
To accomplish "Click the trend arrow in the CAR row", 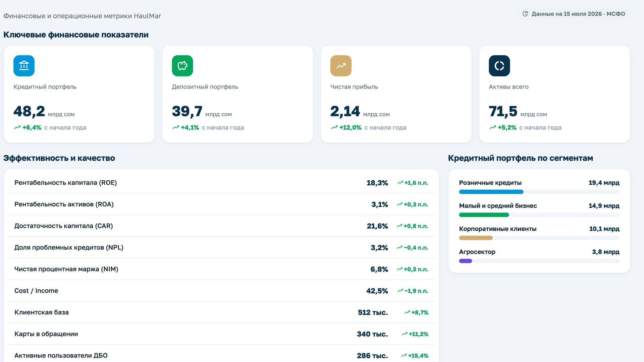I will pyautogui.click(x=399, y=226).
